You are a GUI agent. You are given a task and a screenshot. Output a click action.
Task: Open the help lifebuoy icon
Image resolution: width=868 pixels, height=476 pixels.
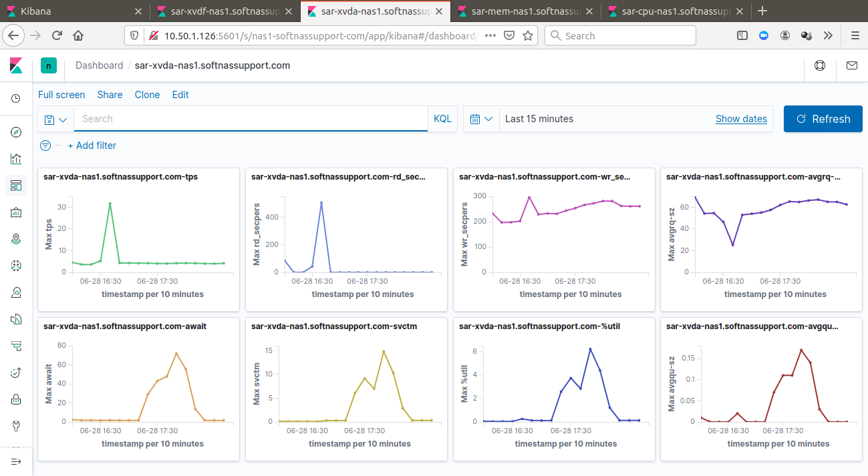819,65
